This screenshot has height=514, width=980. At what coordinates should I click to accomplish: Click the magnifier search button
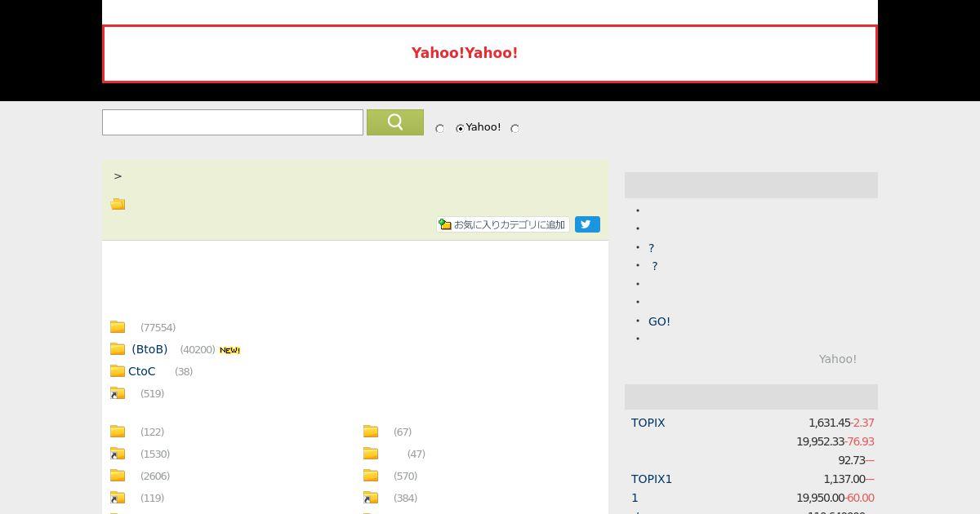395,122
